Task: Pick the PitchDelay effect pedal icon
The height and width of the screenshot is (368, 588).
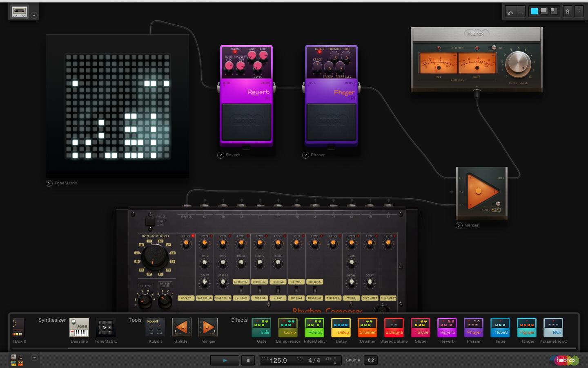Action: [314, 328]
